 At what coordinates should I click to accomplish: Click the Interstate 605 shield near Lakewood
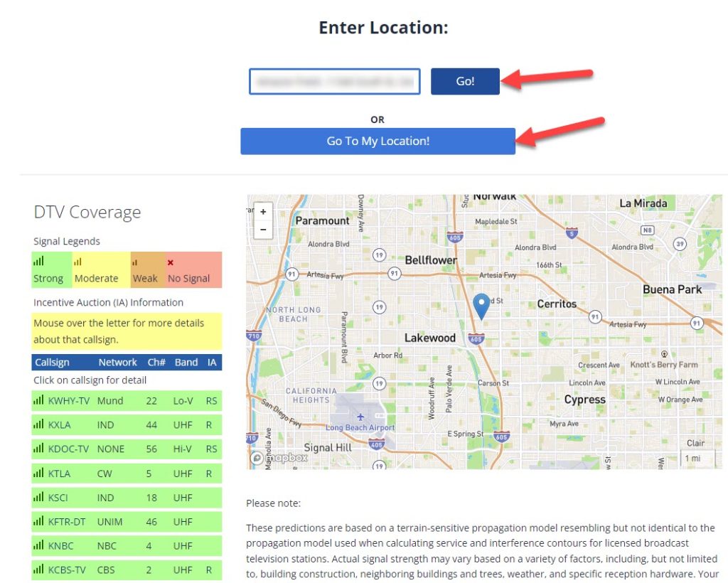pos(476,338)
